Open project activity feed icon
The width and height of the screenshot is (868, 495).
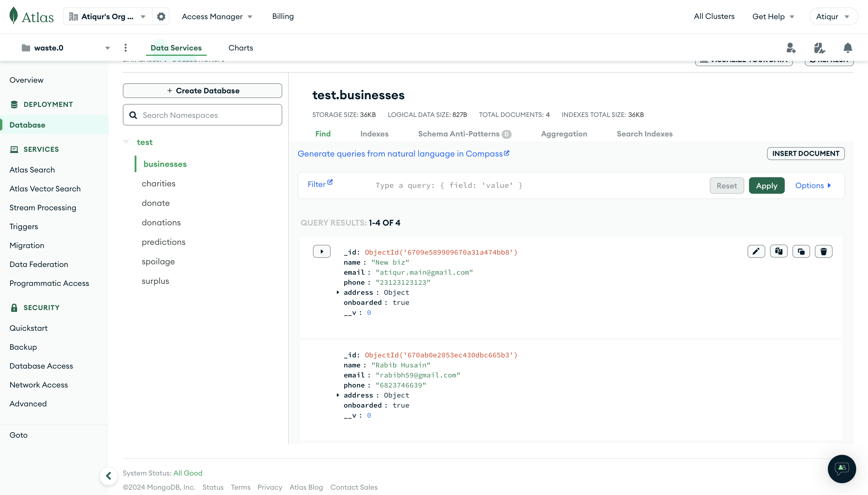[819, 48]
